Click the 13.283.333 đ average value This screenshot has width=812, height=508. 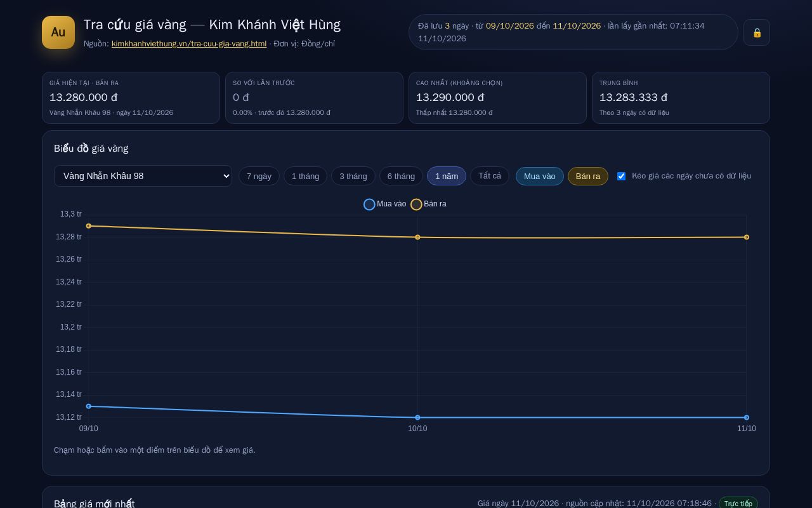tap(634, 97)
